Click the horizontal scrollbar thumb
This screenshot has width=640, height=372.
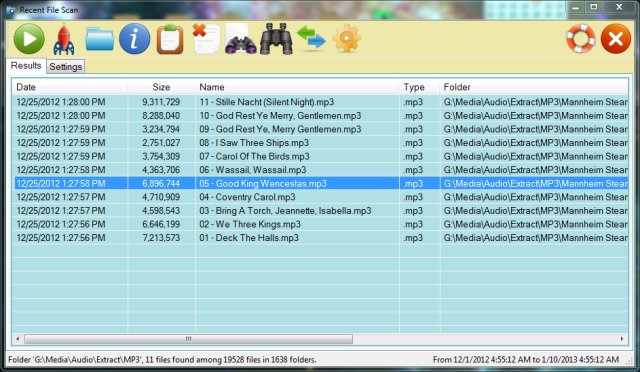188,339
